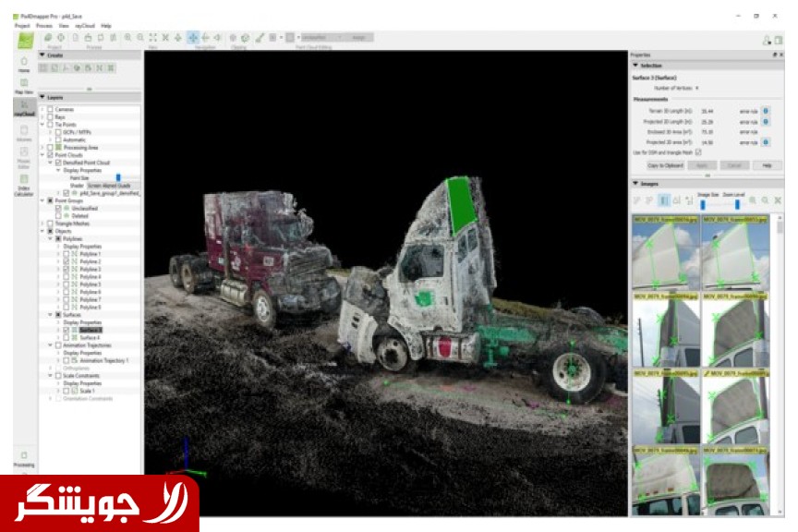
Task: Collapse the Selection section in Properties
Action: [x=635, y=66]
